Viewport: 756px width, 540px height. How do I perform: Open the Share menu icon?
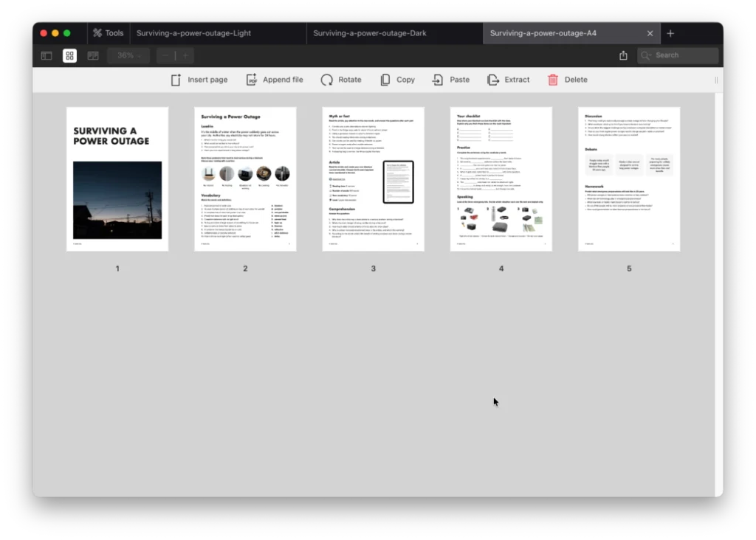click(623, 55)
